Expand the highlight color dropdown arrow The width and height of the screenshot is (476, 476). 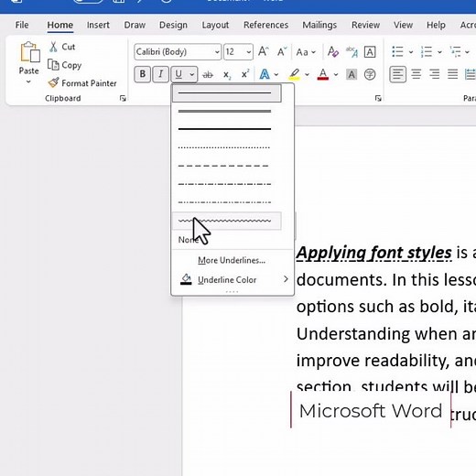point(307,74)
